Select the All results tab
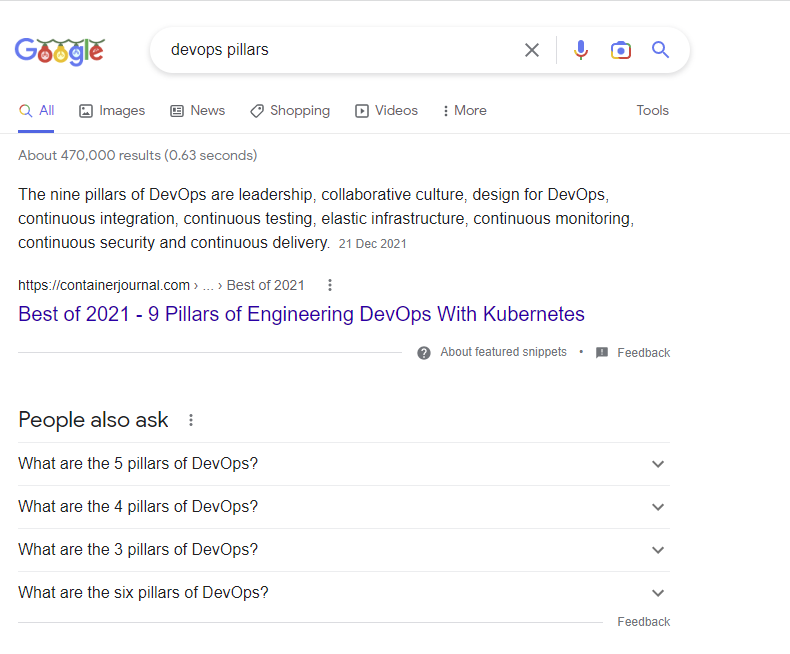The width and height of the screenshot is (790, 654). pos(36,111)
